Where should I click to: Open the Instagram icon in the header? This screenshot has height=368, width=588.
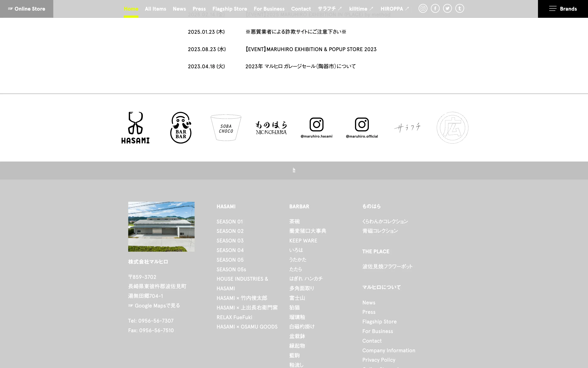(423, 9)
